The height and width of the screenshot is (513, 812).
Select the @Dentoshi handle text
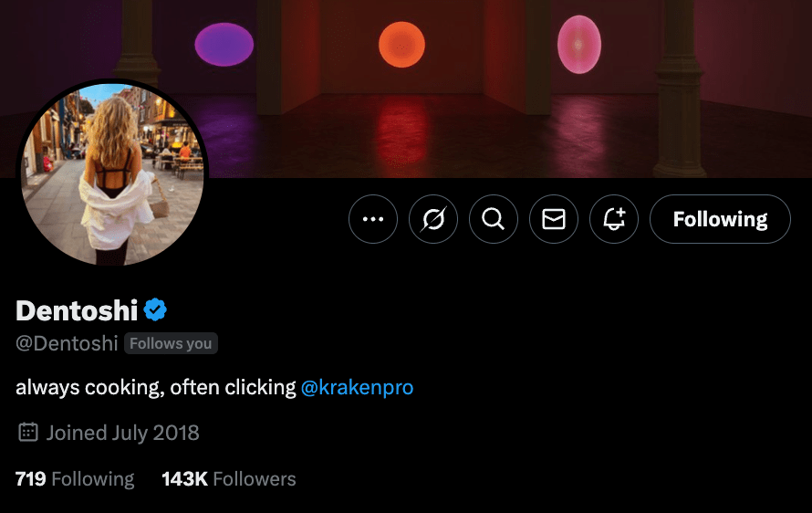coord(67,343)
